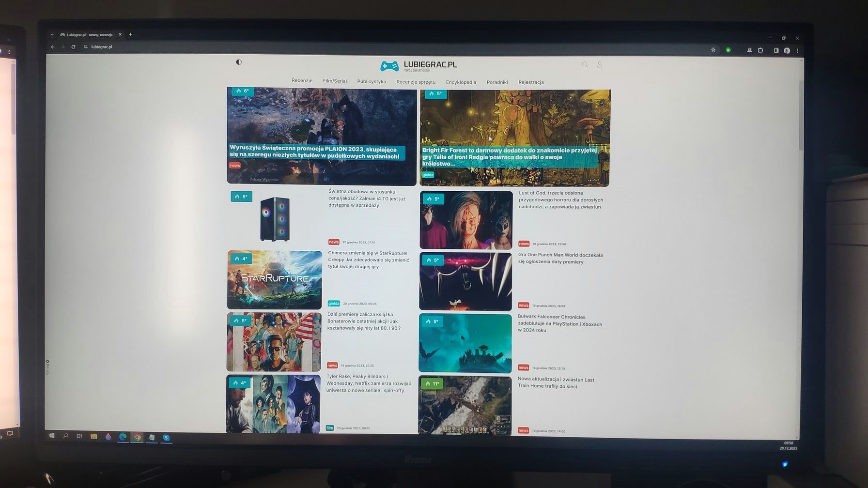Go to the Poradniki section
868x488 pixels.
(497, 82)
